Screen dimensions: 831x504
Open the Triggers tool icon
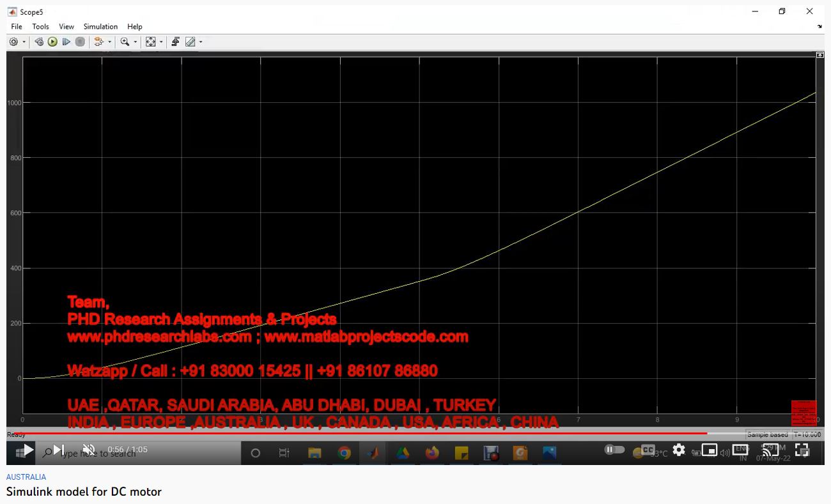175,42
